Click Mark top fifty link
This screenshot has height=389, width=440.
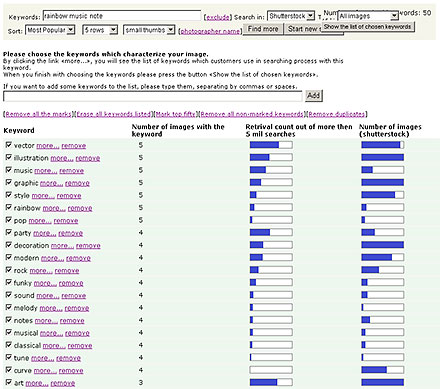click(175, 114)
